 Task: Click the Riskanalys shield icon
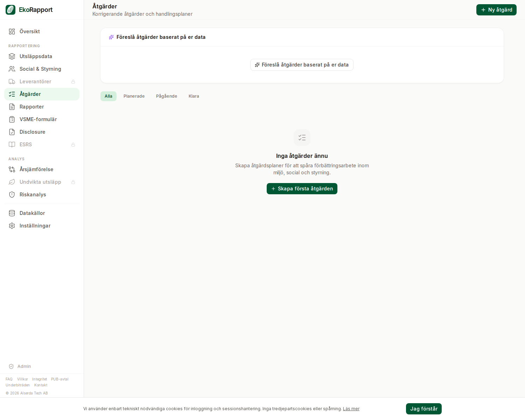coord(12,195)
